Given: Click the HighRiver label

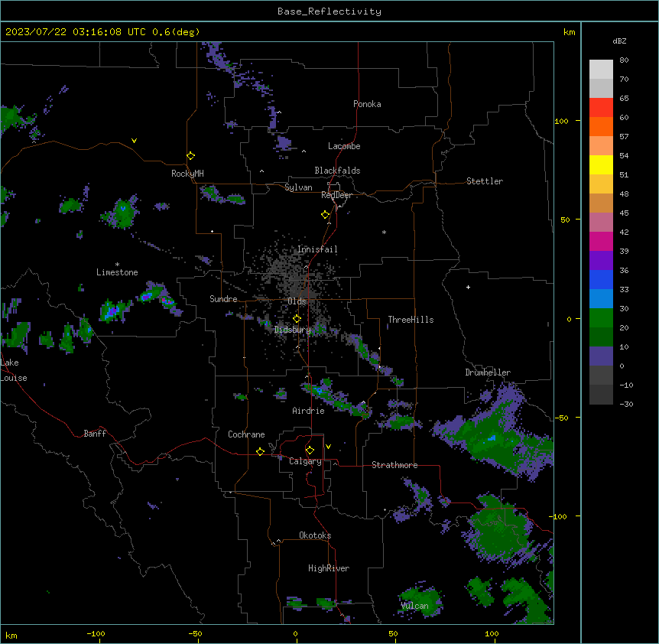Looking at the screenshot, I should 329,568.
